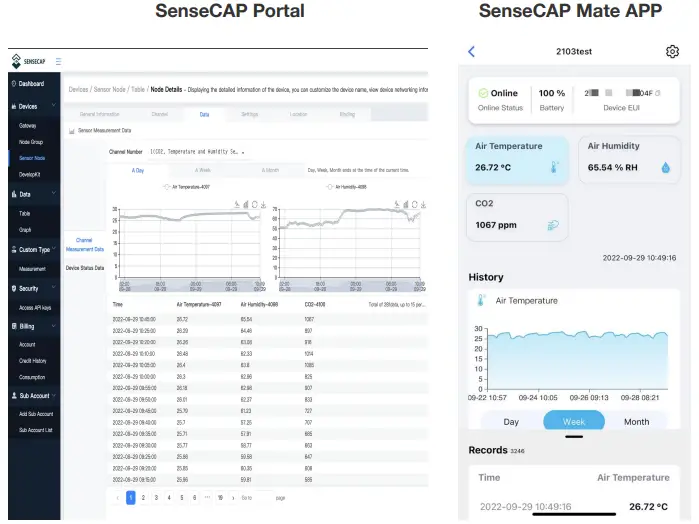Click the SenseCAP logo in portal header

(x=28, y=61)
